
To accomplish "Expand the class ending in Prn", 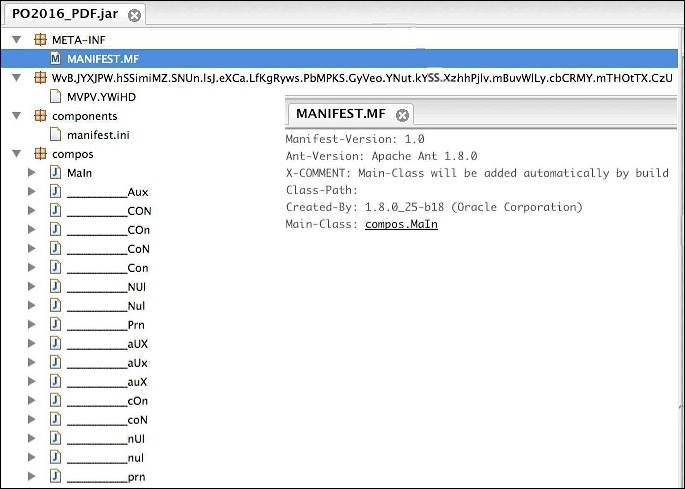I will (31, 325).
